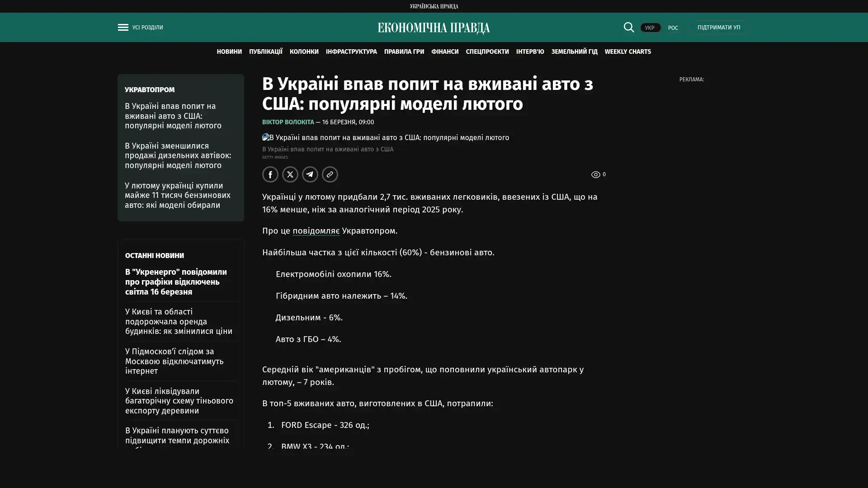Expand the Усі розділи menu
Screen dimensions: 868x488
click(147, 28)
